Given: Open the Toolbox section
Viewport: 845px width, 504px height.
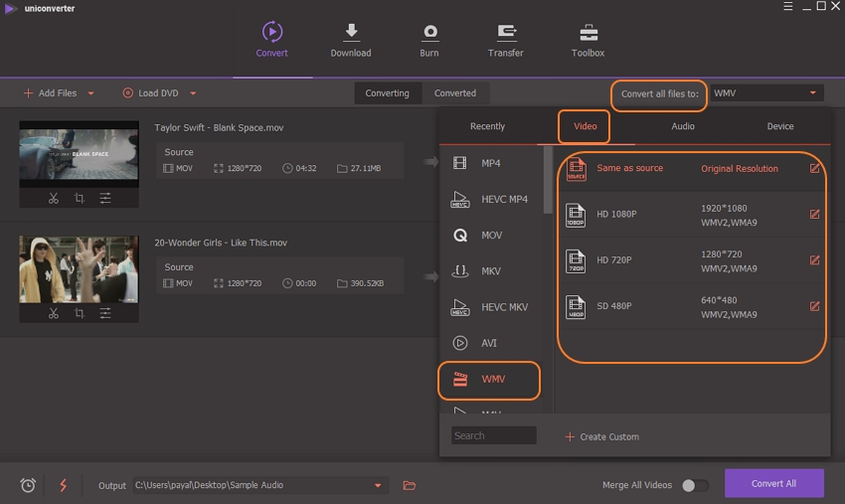Looking at the screenshot, I should [588, 40].
